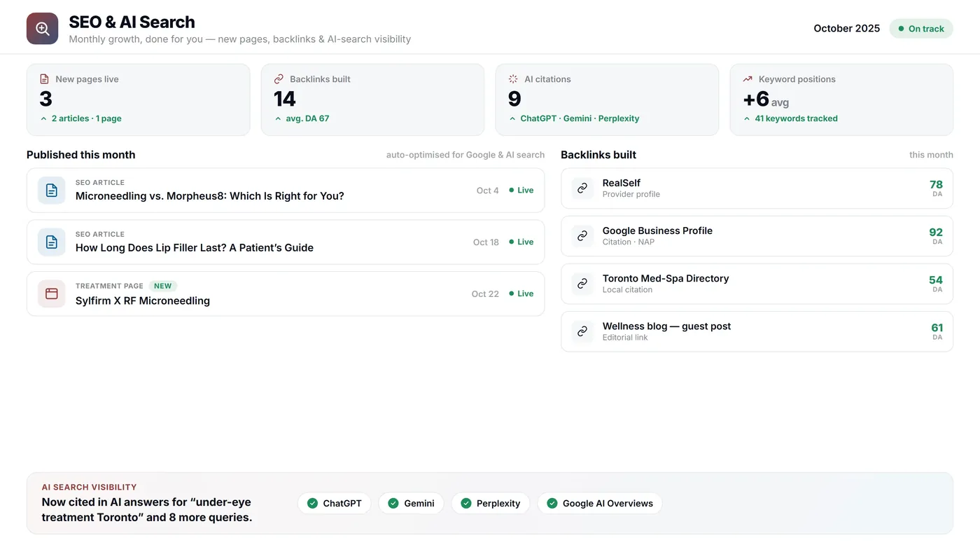Click the Monthly growth, done for you subtitle
This screenshot has height=545, width=980.
pos(240,39)
